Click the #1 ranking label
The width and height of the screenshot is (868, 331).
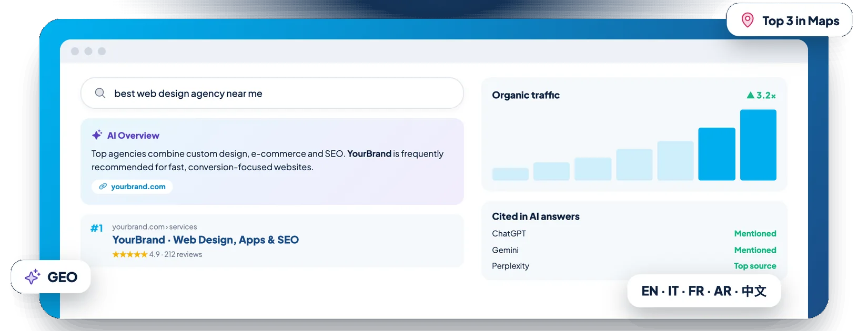tap(97, 228)
